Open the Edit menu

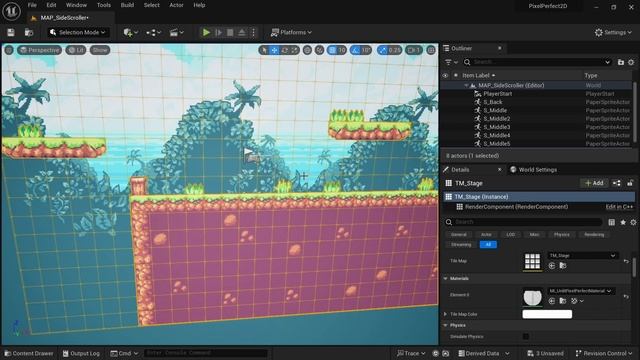[x=51, y=5]
